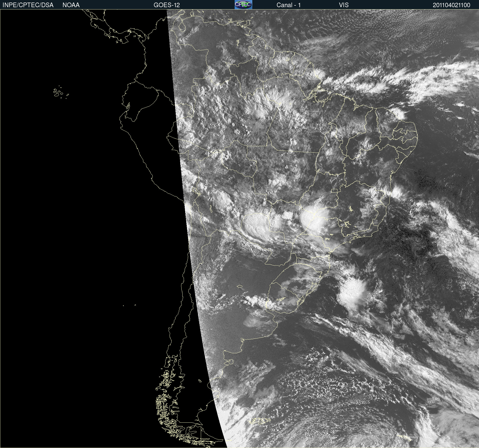The image size is (479, 448).
Task: Click the INPE/CPTEC/DSA header text
Action: (x=28, y=5)
